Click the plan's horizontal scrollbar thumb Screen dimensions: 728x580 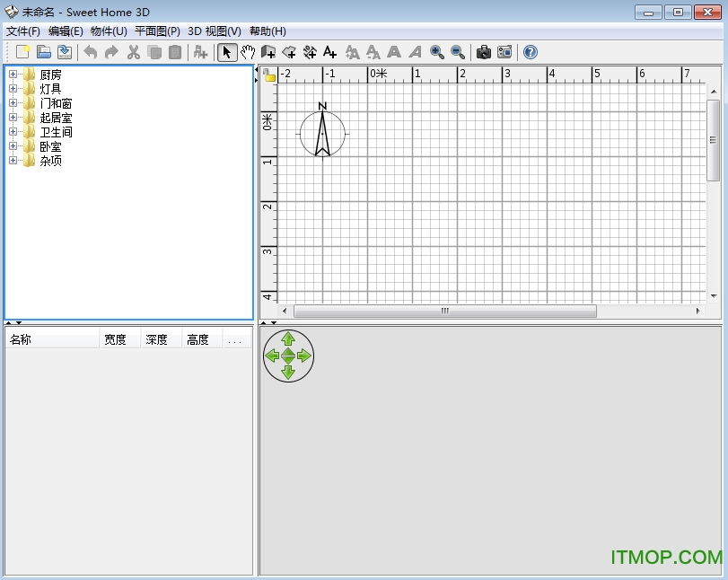pyautogui.click(x=444, y=312)
